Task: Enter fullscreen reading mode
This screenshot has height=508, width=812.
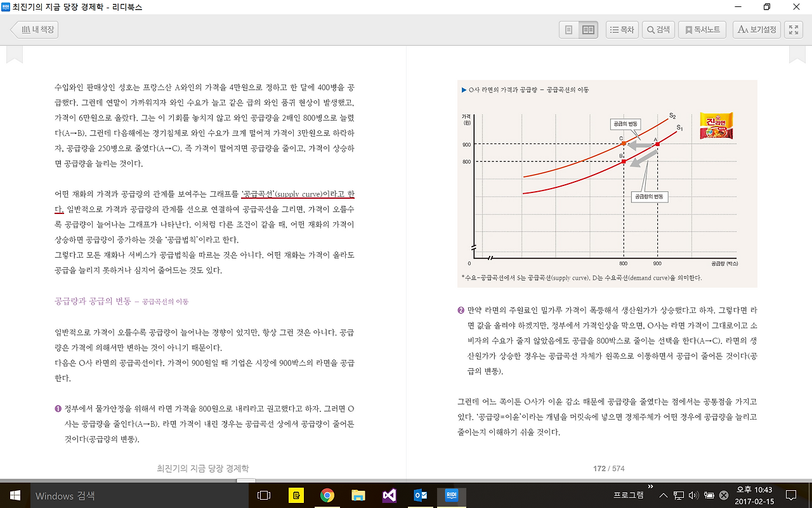Action: click(793, 29)
